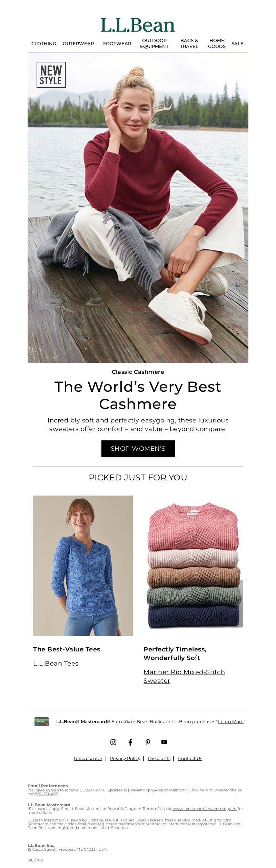Screen dimensions: 276x868
Task: Open the Clothing menu item
Action: (x=44, y=43)
